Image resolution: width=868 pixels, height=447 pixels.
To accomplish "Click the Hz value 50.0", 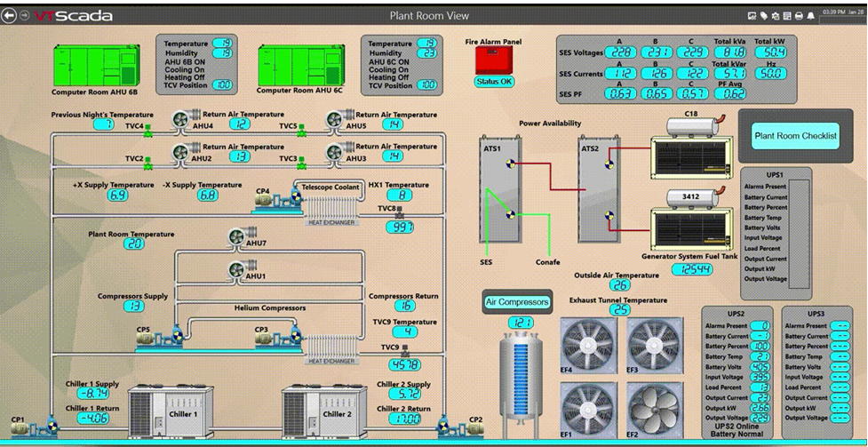I will click(x=770, y=73).
